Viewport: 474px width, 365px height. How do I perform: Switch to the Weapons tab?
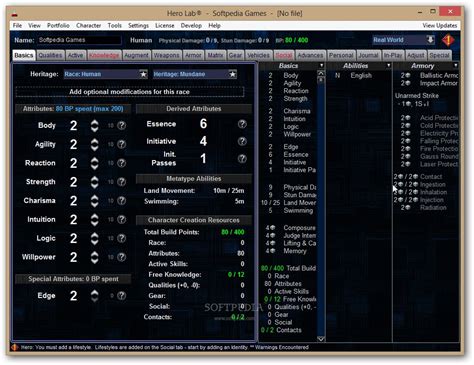tap(166, 55)
